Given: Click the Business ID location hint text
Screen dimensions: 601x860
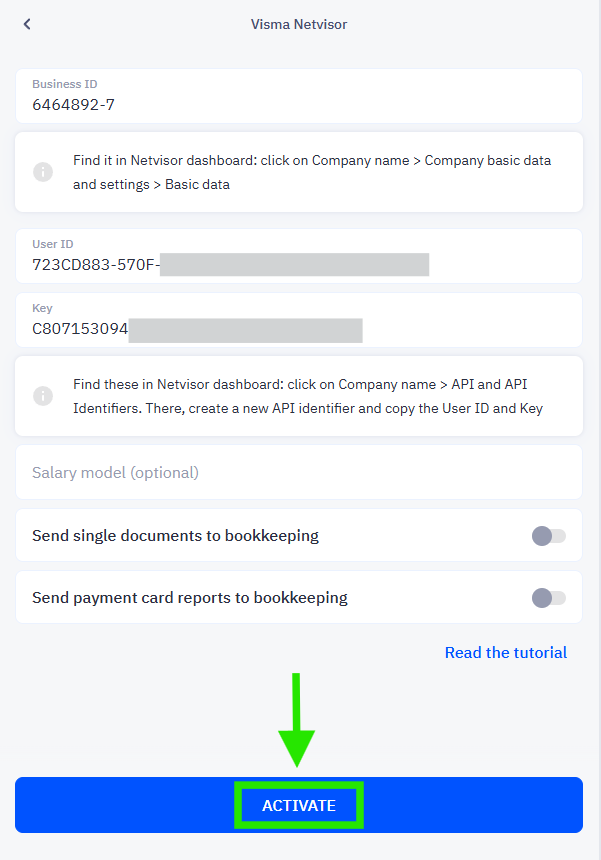Looking at the screenshot, I should (x=312, y=172).
